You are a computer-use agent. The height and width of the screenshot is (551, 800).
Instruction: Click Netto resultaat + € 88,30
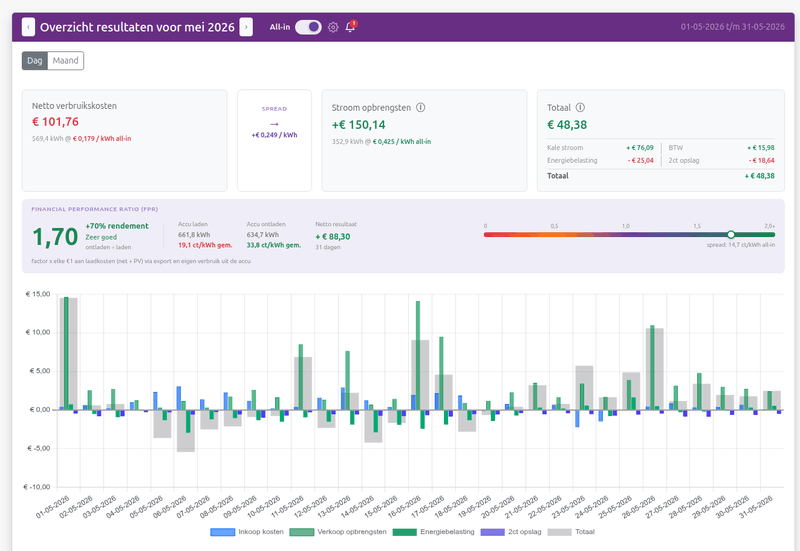click(333, 237)
